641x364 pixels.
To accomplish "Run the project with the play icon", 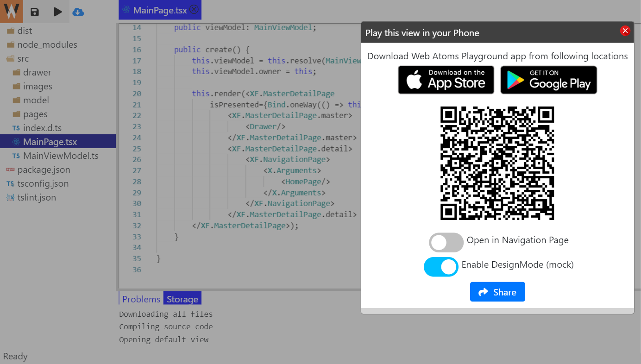I will 57,12.
